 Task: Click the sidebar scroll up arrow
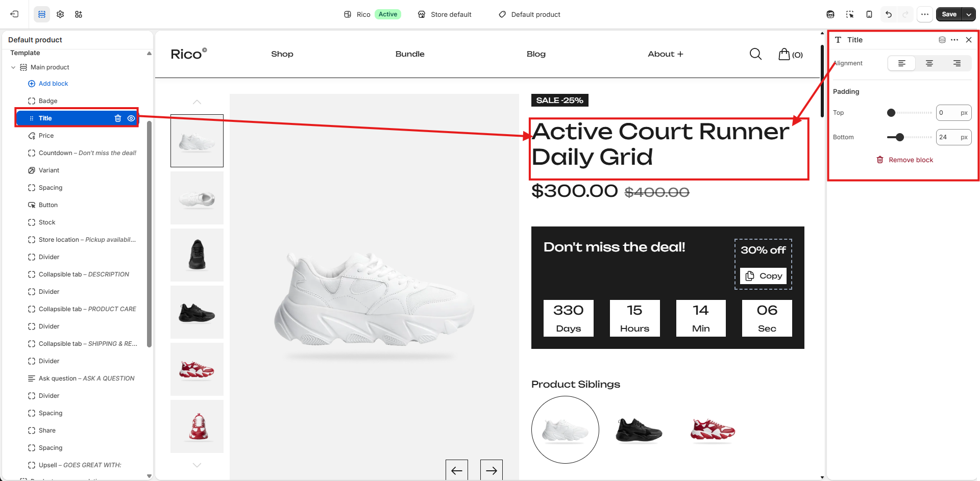pyautogui.click(x=149, y=53)
